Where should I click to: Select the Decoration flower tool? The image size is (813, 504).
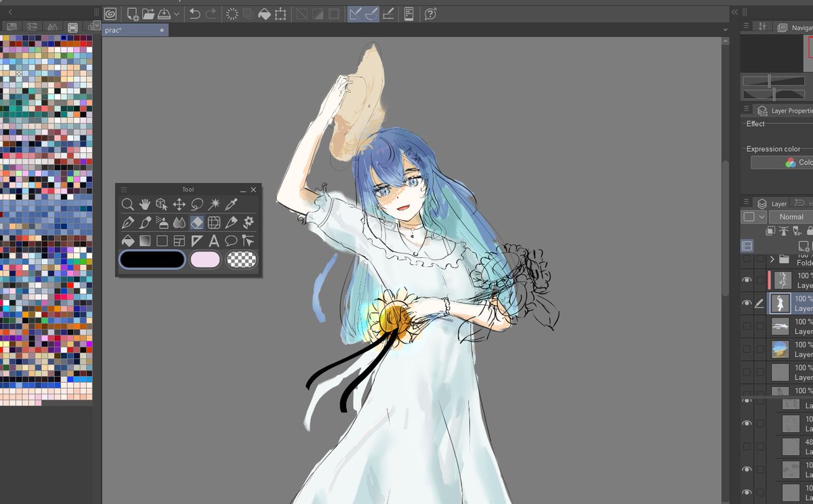(249, 222)
